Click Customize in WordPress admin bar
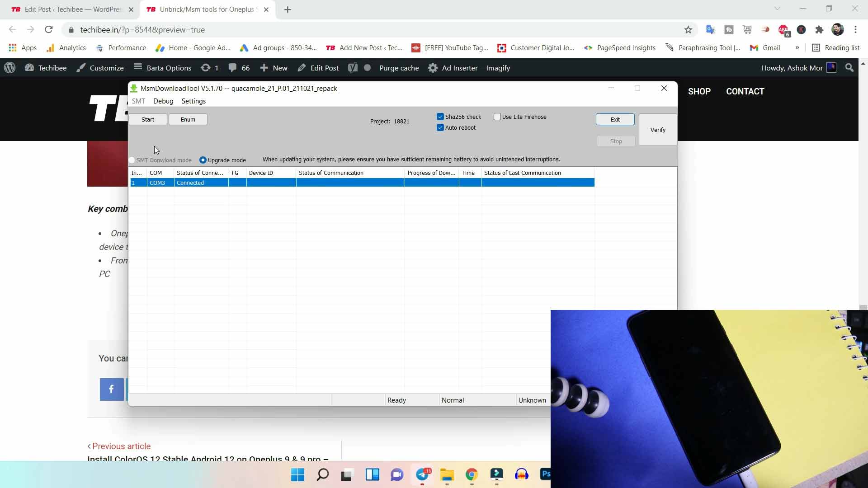This screenshot has width=868, height=488. [x=100, y=68]
